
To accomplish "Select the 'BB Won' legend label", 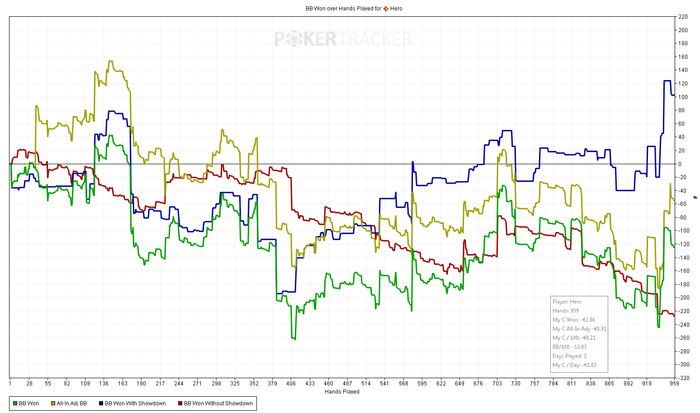I will tap(29, 403).
